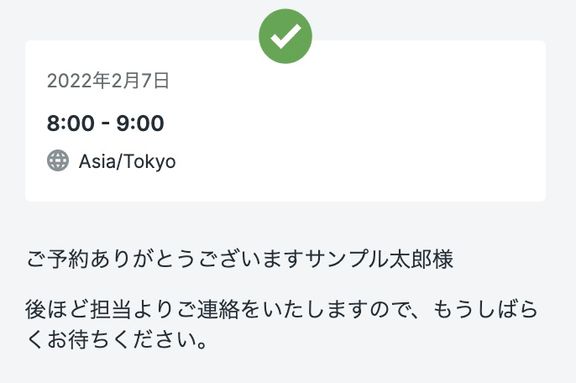Click the いたしますので phrase in the message

[x=334, y=309]
